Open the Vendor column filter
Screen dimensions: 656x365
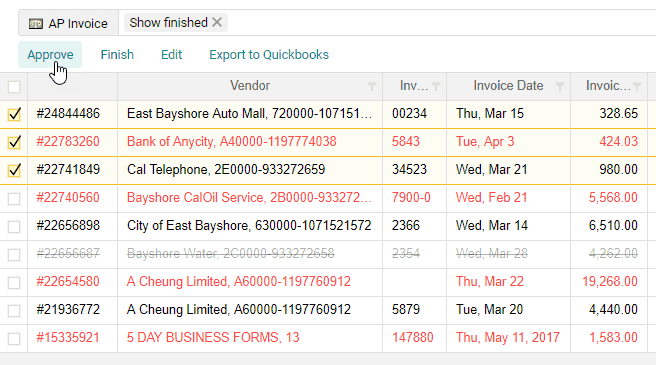(x=372, y=86)
